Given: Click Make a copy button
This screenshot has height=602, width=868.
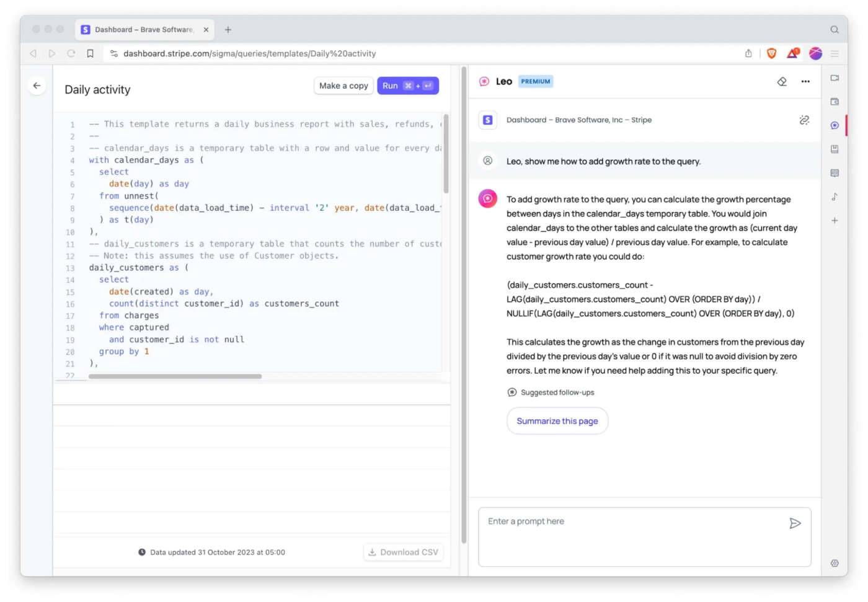Looking at the screenshot, I should 343,86.
